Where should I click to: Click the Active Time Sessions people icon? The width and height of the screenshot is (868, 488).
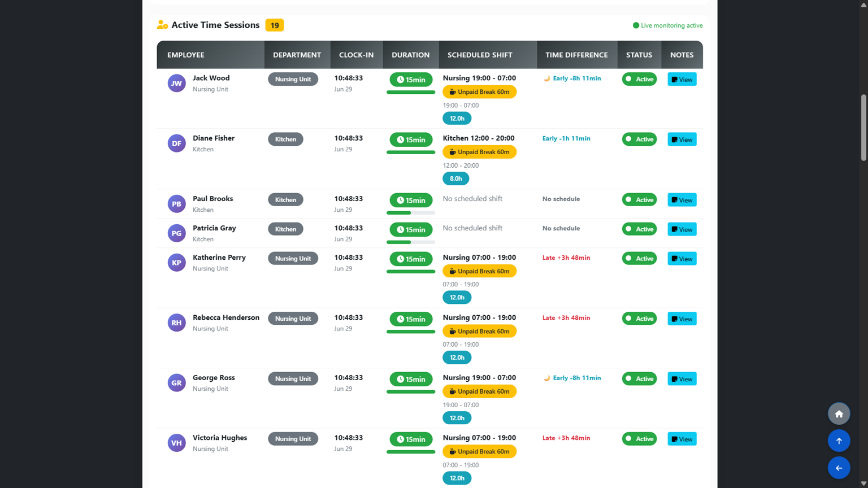162,25
